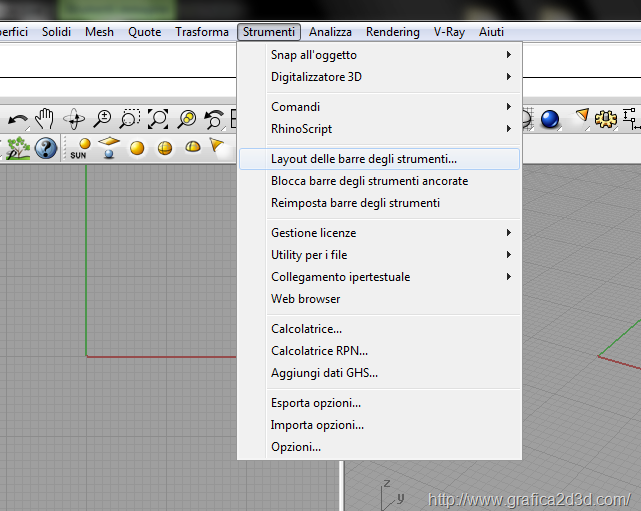641x511 pixels.
Task: Click the yellow dome light icon
Action: [193, 146]
